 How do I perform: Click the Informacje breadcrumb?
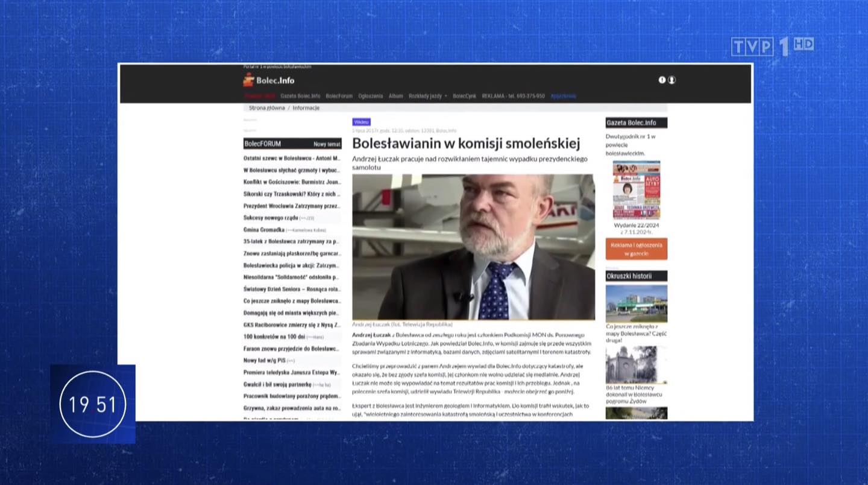(306, 108)
